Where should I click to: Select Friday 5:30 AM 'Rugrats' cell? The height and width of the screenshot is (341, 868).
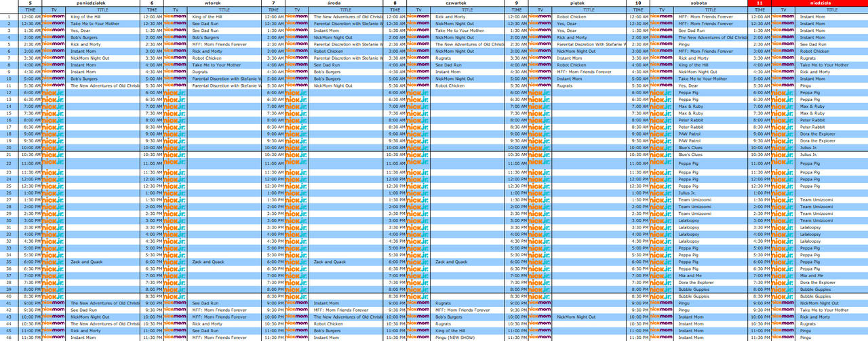coord(589,85)
